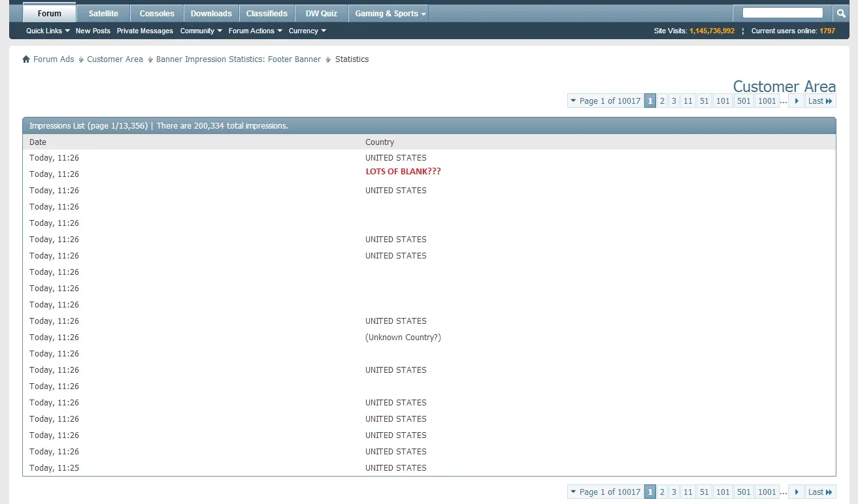Go to page 1001 in top pagination
The height and width of the screenshot is (504, 858).
click(x=767, y=101)
